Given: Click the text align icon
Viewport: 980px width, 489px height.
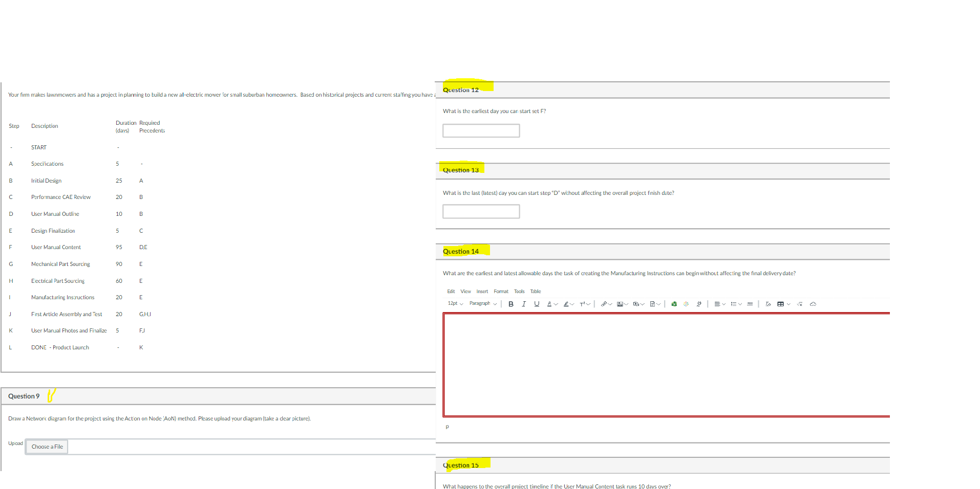Looking at the screenshot, I should point(717,304).
